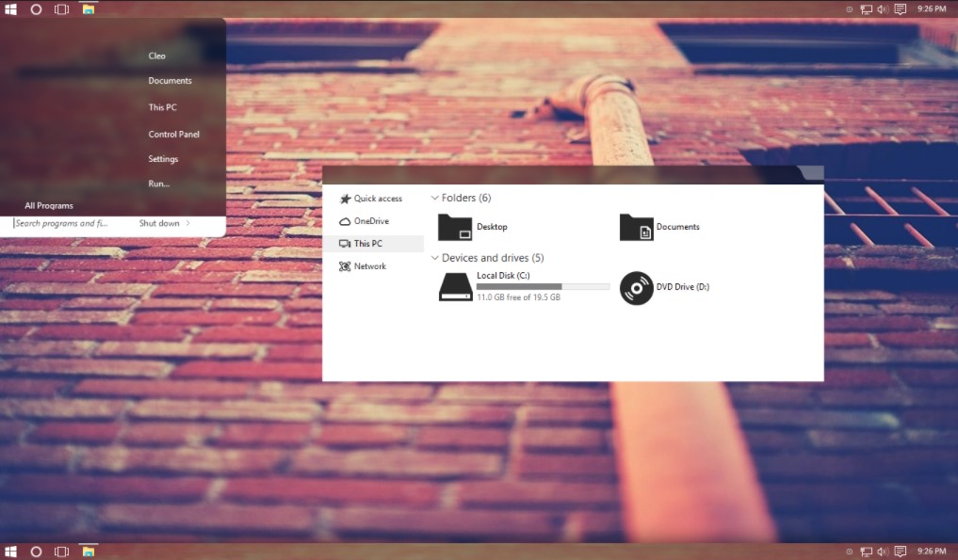The image size is (958, 560).
Task: Click the Cortana circle icon in top taskbar
Action: 36,9
